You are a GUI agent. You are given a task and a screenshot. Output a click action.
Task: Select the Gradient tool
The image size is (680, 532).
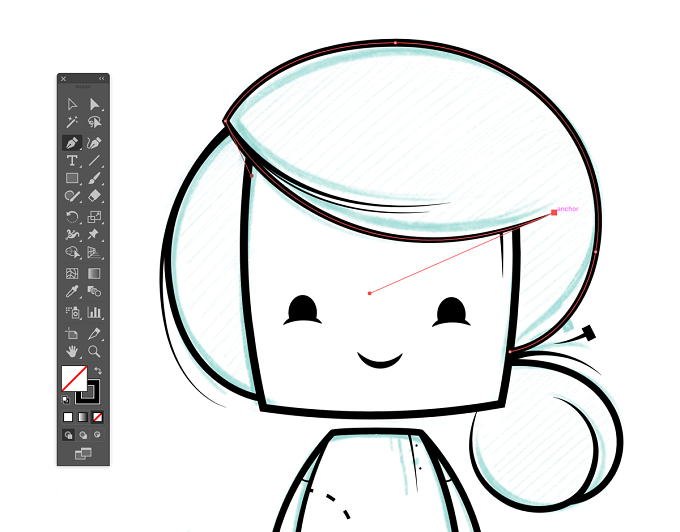click(x=94, y=273)
